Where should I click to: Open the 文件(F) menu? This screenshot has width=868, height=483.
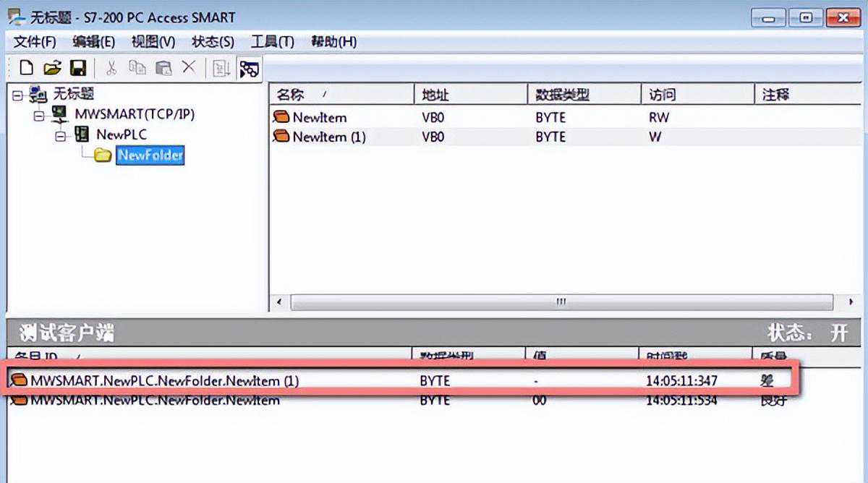[x=35, y=42]
